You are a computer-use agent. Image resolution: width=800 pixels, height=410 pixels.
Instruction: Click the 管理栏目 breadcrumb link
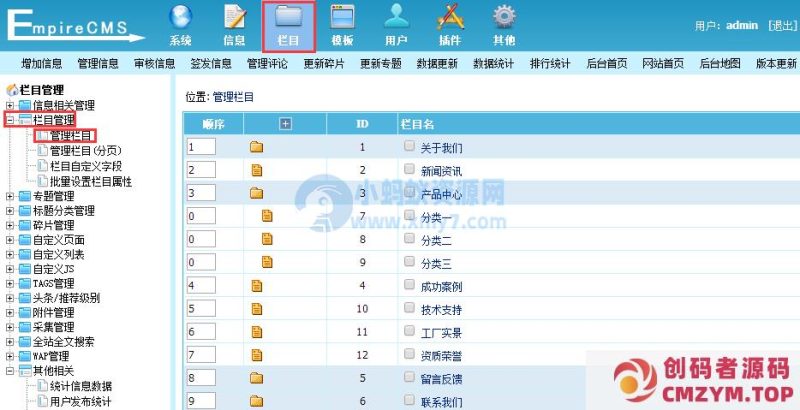pos(233,97)
